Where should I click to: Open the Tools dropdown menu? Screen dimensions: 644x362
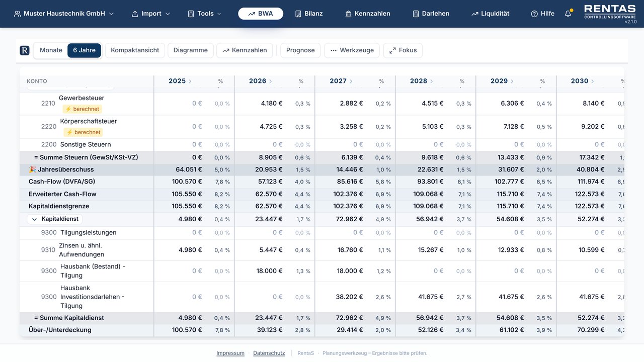(x=204, y=14)
